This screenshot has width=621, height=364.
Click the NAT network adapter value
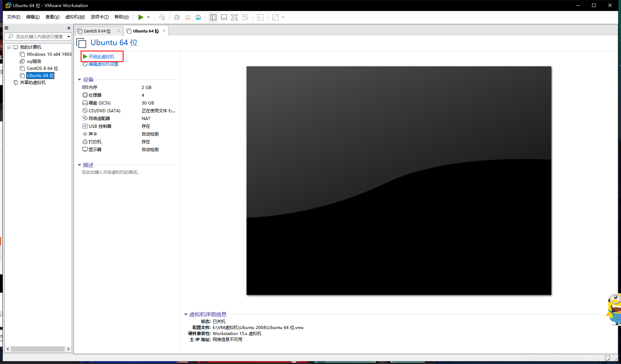pyautogui.click(x=146, y=119)
